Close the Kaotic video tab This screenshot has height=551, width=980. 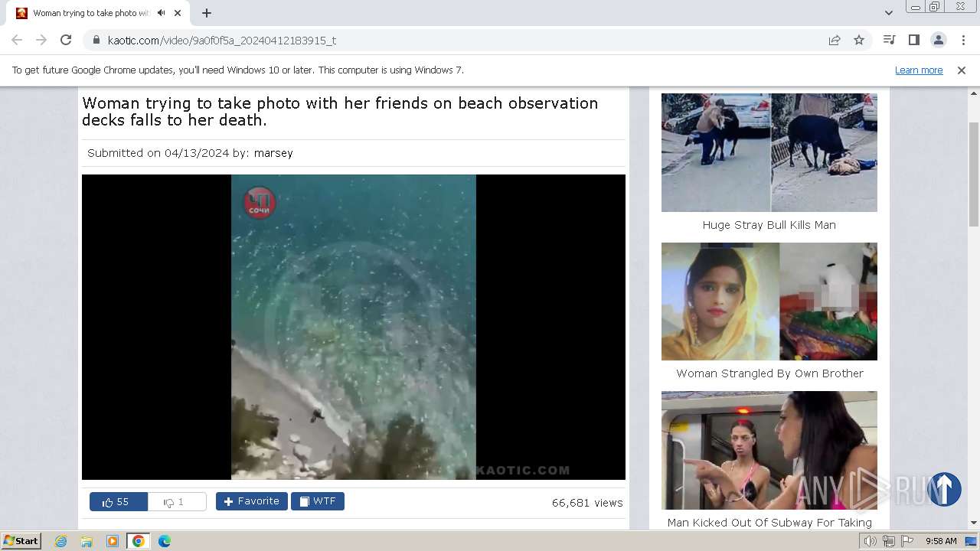[x=178, y=13]
